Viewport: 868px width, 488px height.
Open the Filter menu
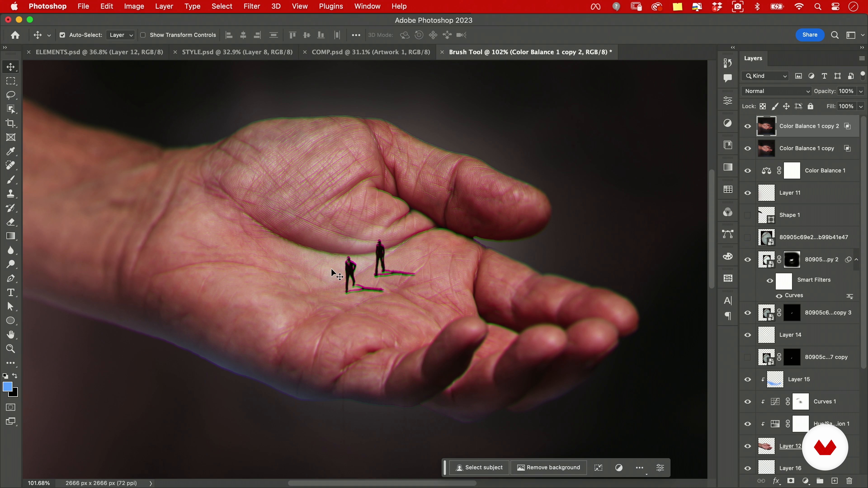[251, 6]
